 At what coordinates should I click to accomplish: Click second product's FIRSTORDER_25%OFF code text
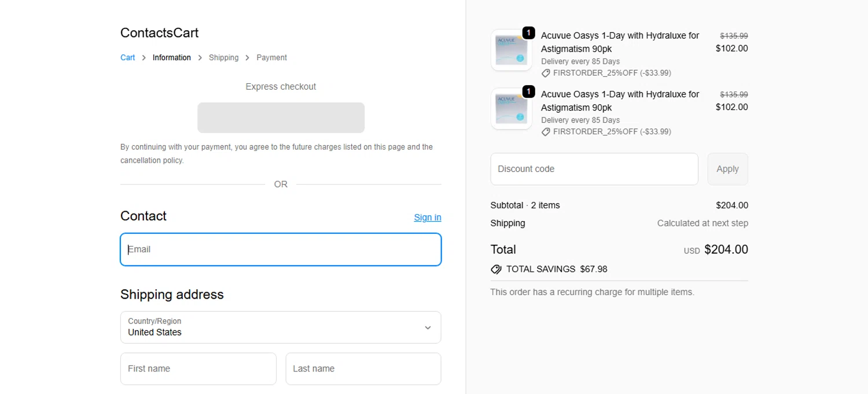[x=612, y=132]
